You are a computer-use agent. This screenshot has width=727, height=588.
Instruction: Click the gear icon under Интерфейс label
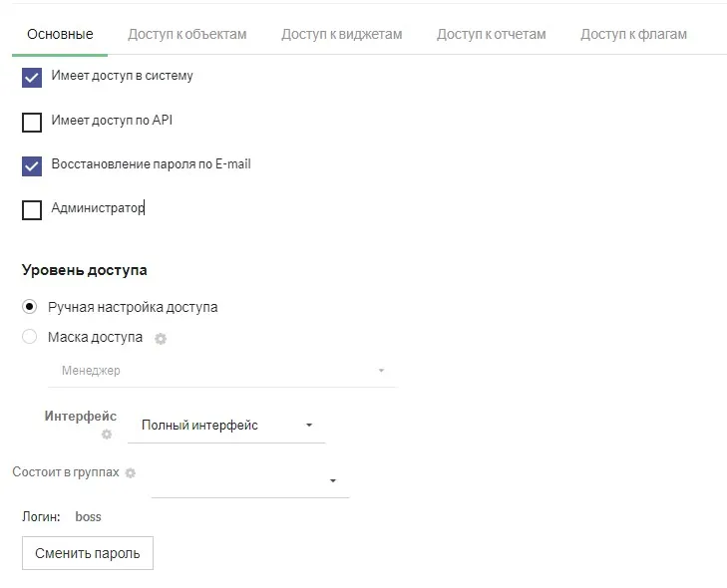click(x=107, y=435)
